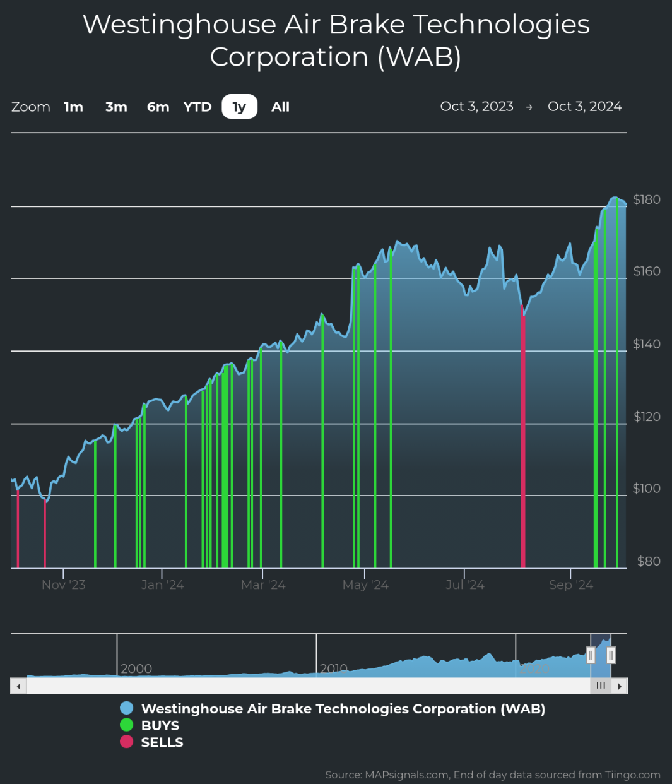
Task: Click the green buy bar at the $180 peak
Action: [x=617, y=383]
